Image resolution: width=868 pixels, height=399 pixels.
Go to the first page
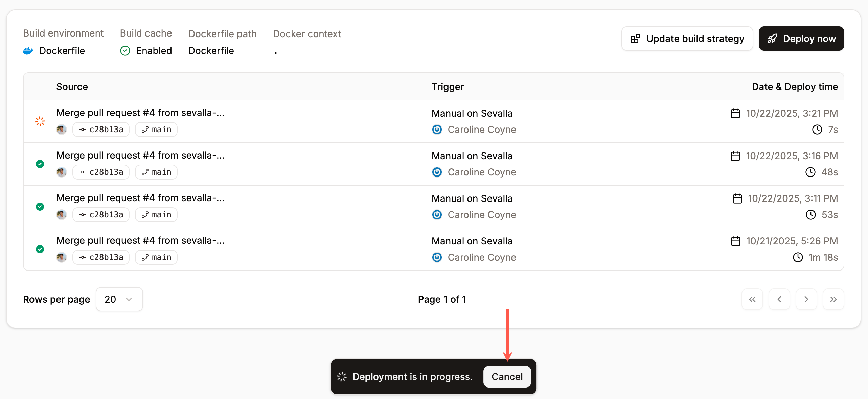click(x=752, y=299)
